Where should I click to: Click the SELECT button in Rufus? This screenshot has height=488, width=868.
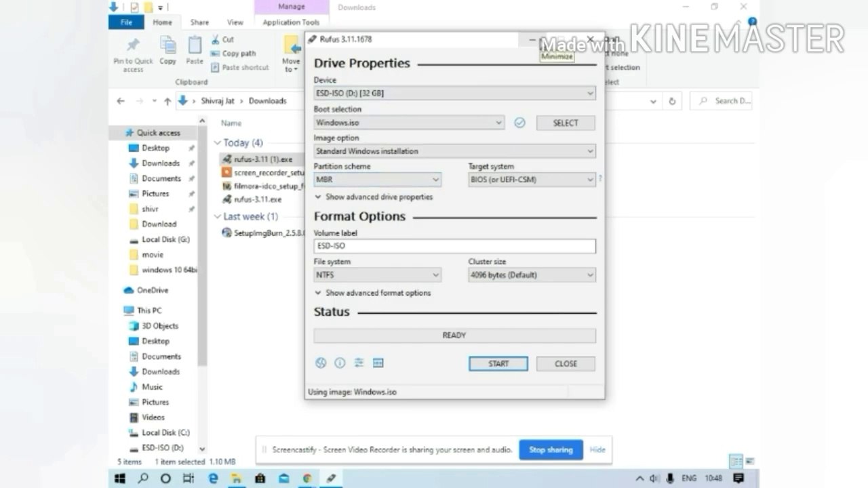click(x=566, y=123)
